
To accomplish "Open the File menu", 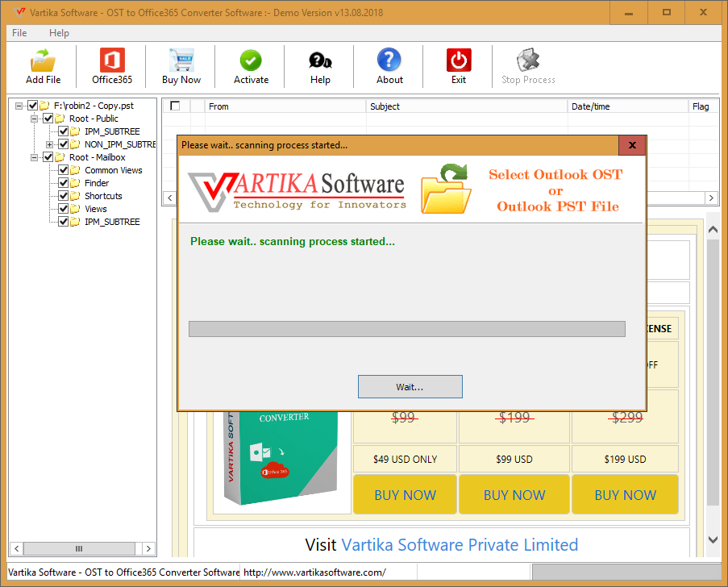I will [x=19, y=33].
